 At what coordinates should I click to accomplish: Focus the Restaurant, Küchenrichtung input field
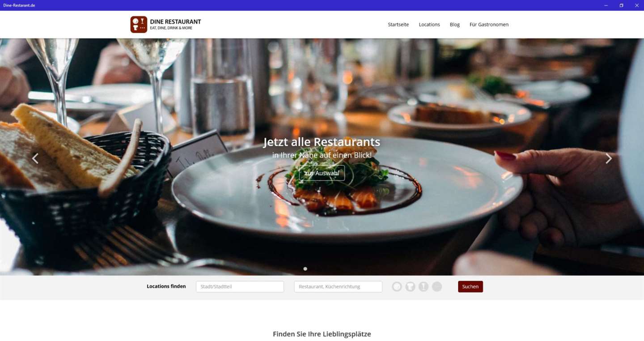click(x=338, y=286)
